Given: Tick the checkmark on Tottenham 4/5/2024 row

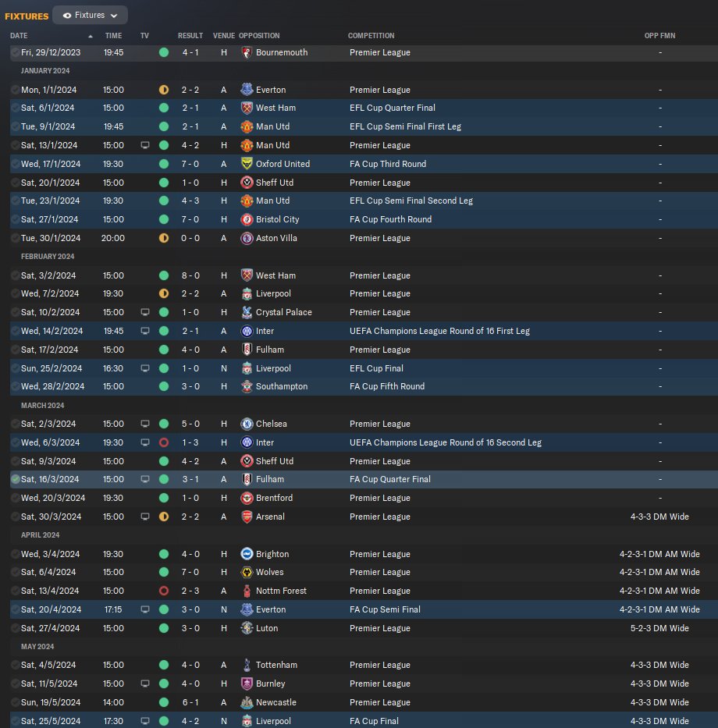Looking at the screenshot, I should click(16, 665).
